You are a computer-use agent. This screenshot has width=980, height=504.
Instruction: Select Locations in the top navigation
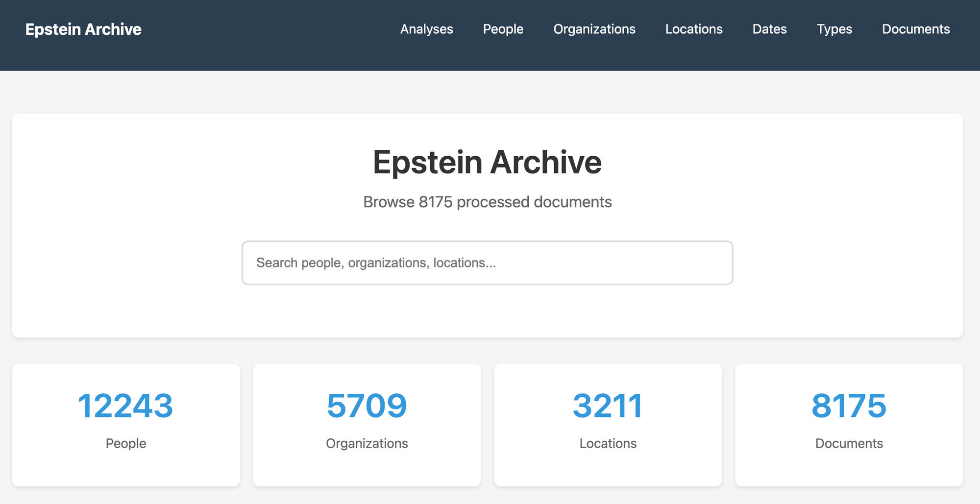[x=693, y=29]
